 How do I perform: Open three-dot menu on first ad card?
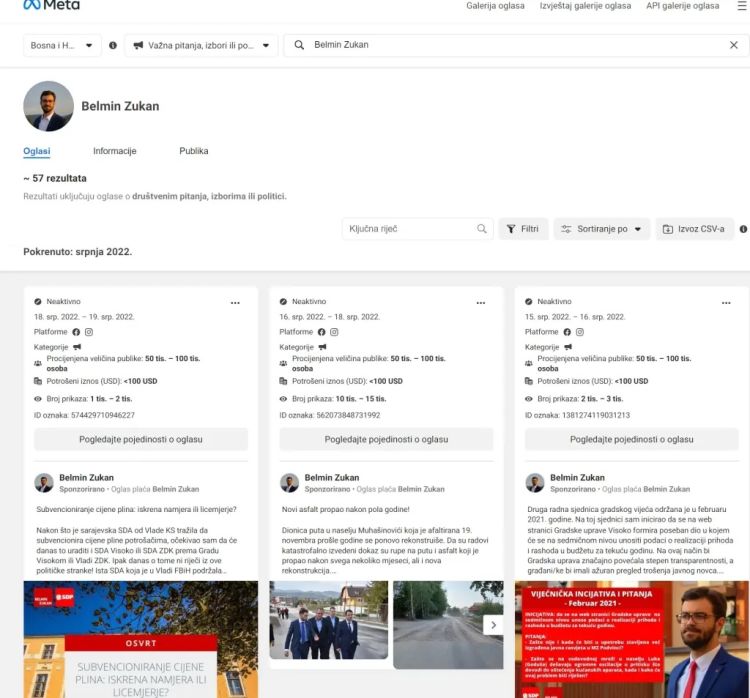pos(235,302)
